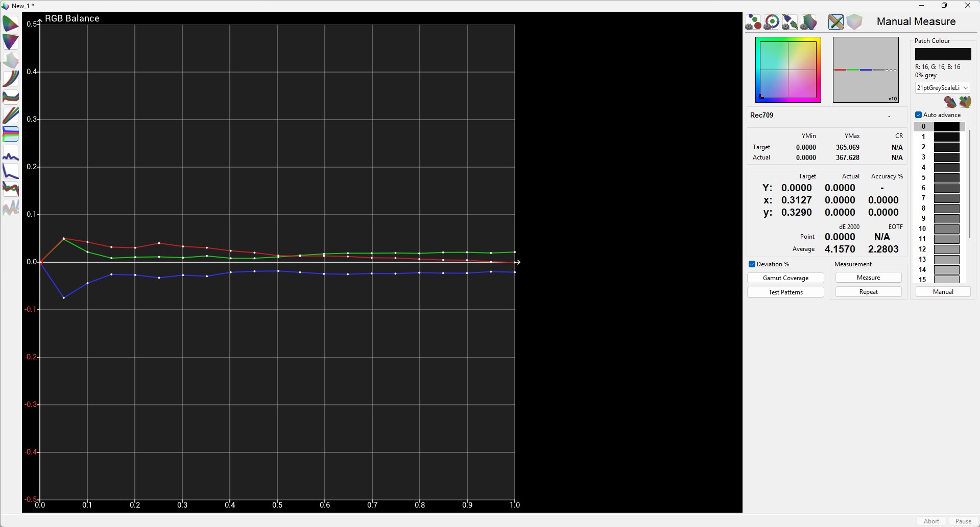Select patch 14 in the greyscale list
This screenshot has width=980, height=527.
tap(939, 270)
